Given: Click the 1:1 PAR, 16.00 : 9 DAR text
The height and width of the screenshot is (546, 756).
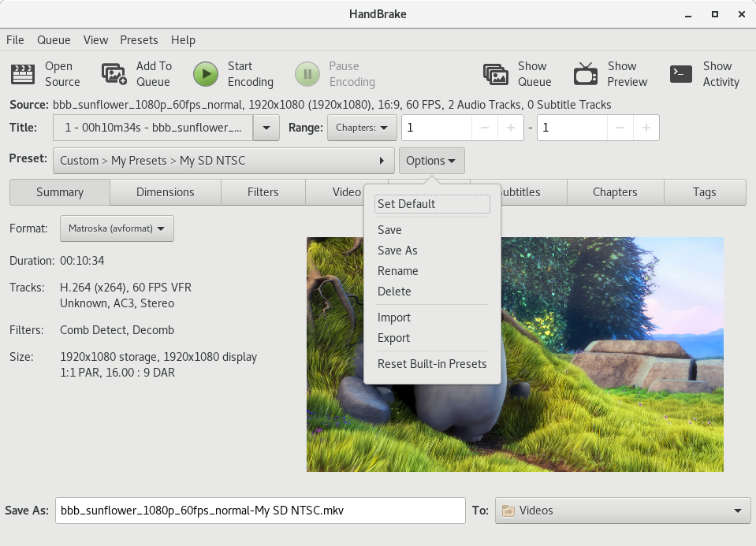Looking at the screenshot, I should pos(117,373).
